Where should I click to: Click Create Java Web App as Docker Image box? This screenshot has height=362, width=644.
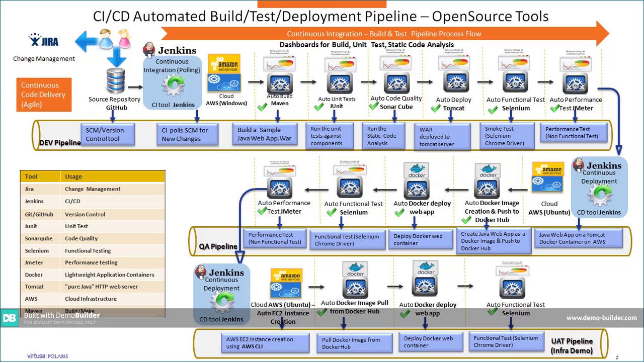click(x=495, y=241)
